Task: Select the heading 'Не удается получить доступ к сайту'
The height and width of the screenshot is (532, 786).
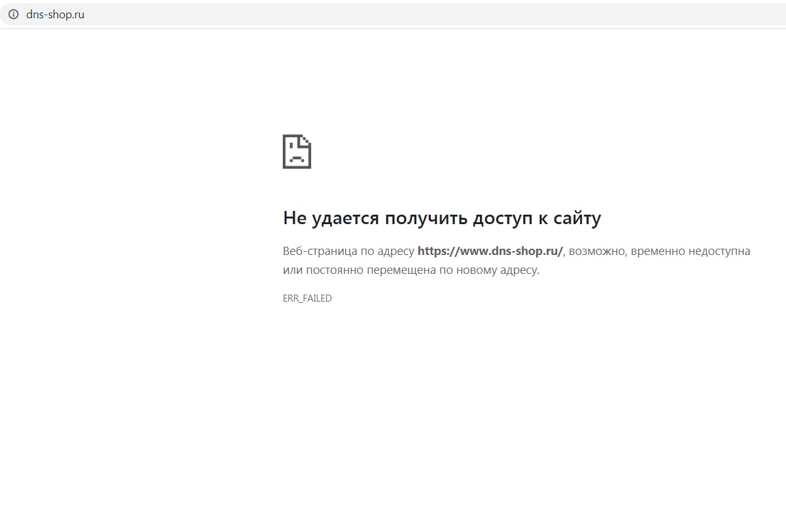Action: [442, 218]
